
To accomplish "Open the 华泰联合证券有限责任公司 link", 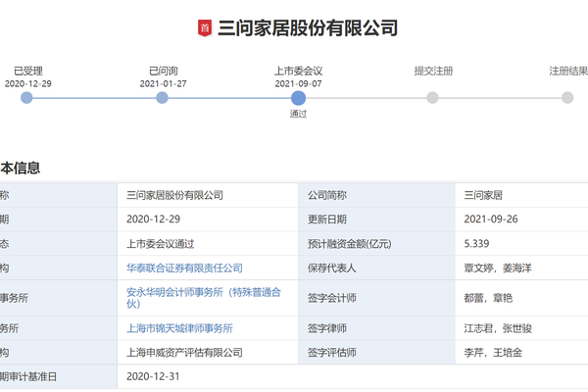I will pos(184,268).
